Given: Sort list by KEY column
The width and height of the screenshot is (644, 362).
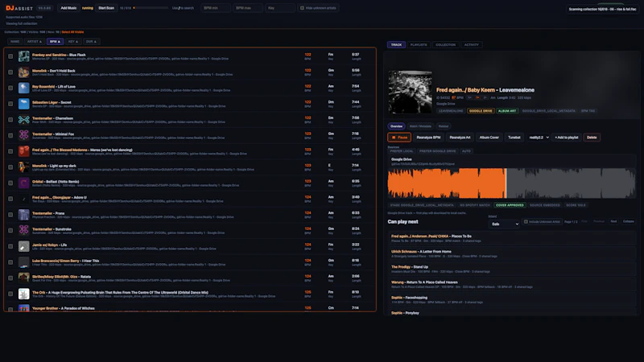Looking at the screenshot, I should coord(73,42).
